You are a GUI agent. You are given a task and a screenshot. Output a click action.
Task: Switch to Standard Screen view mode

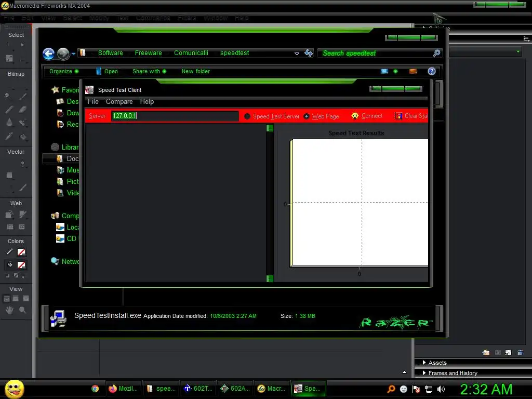pyautogui.click(x=6, y=299)
